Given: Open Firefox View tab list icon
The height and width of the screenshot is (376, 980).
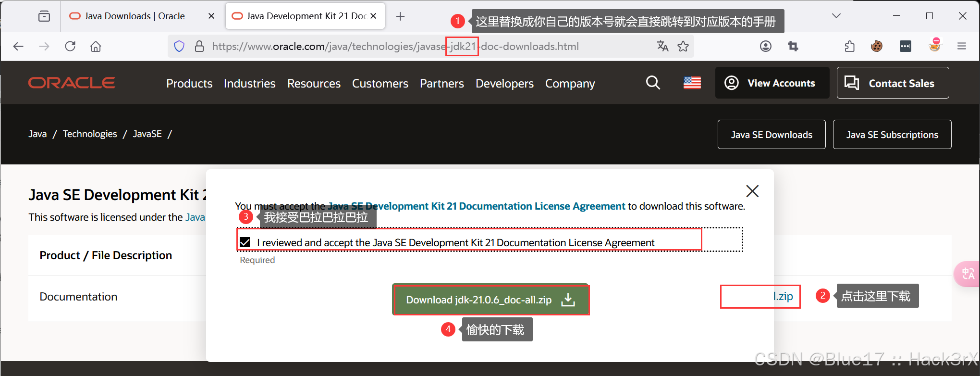Looking at the screenshot, I should 44,16.
